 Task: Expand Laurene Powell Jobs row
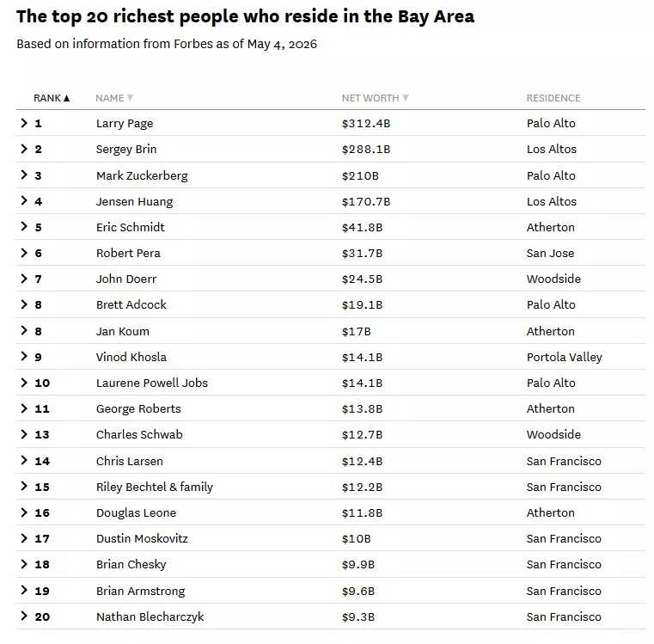tap(24, 383)
